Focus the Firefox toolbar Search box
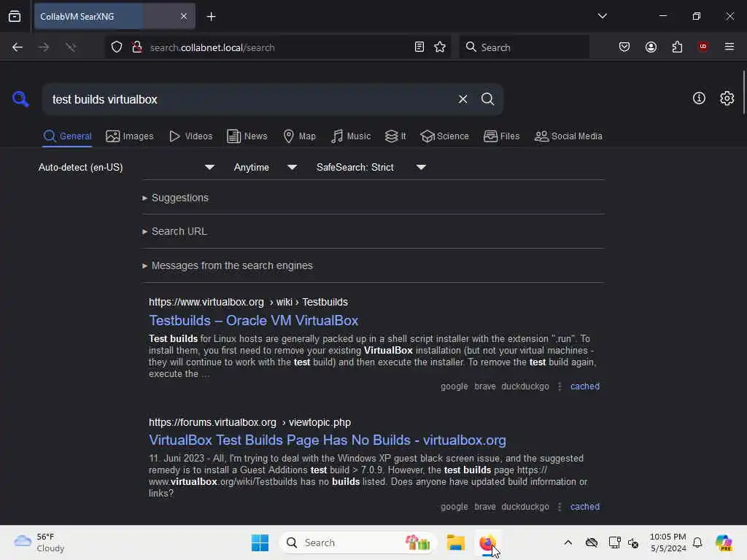This screenshot has width=747, height=560. point(524,47)
